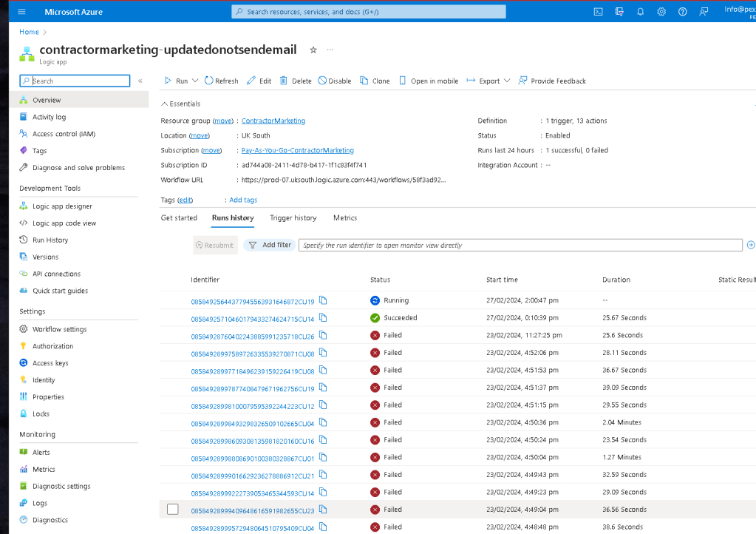Open Activity log in sidebar

click(50, 117)
